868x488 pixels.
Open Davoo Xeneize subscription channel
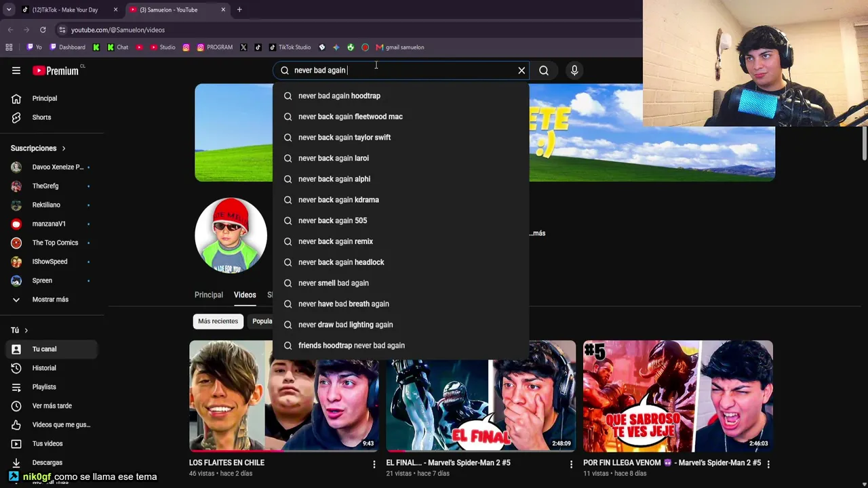tap(52, 167)
